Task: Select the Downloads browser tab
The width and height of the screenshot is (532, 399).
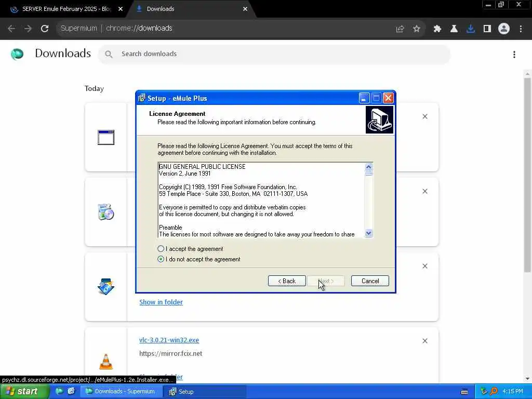Action: tap(192, 9)
